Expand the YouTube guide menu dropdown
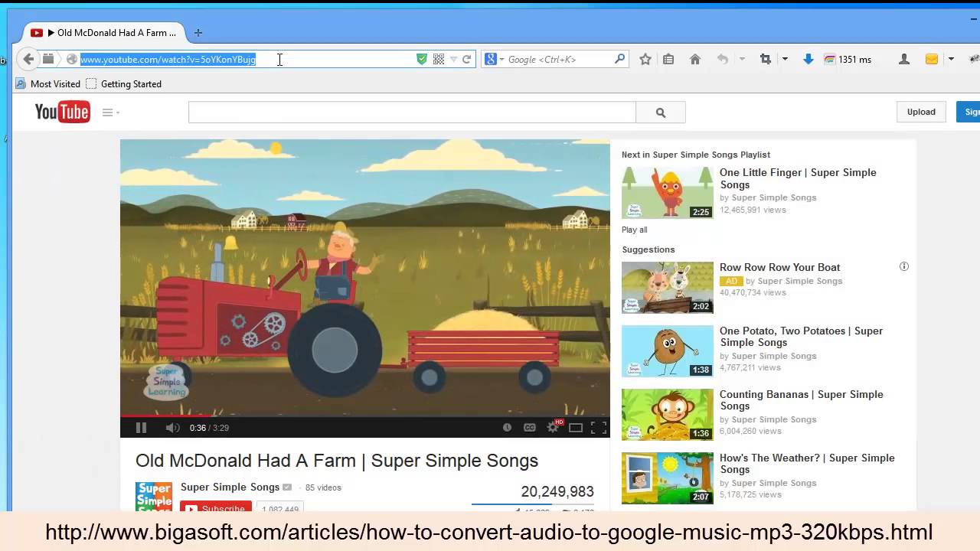Image resolution: width=980 pixels, height=551 pixels. (x=111, y=112)
